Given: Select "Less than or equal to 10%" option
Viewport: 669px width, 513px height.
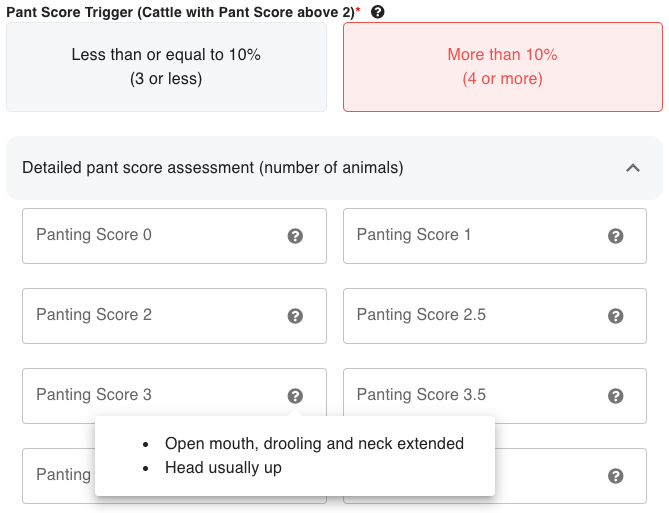Looking at the screenshot, I should point(166,67).
